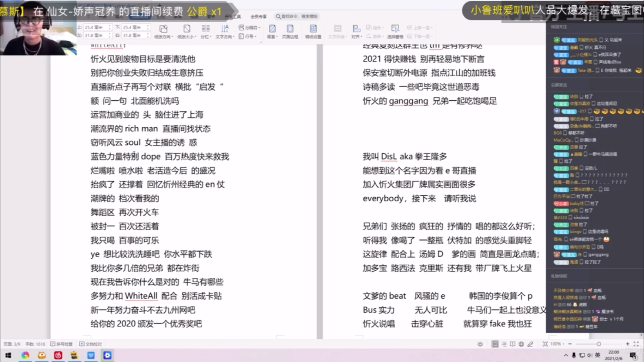Click the right margin stepper arrows
This screenshot has width=644, height=362.
(x=148, y=35)
